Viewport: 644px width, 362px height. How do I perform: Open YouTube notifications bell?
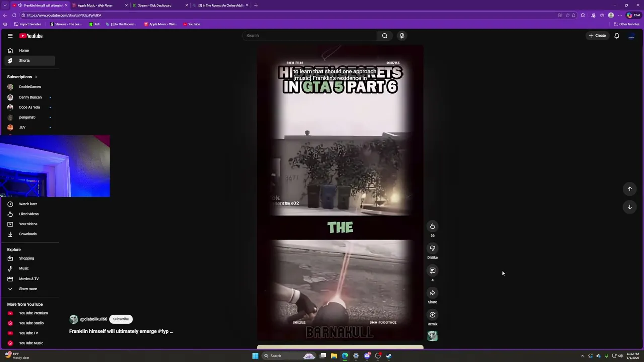tap(617, 36)
